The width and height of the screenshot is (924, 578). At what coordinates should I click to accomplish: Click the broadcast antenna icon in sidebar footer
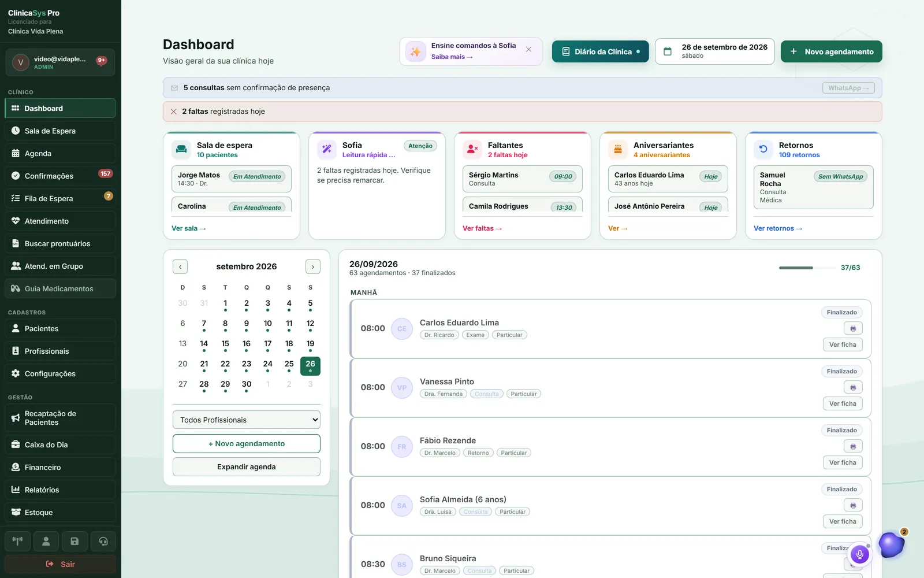pyautogui.click(x=18, y=542)
